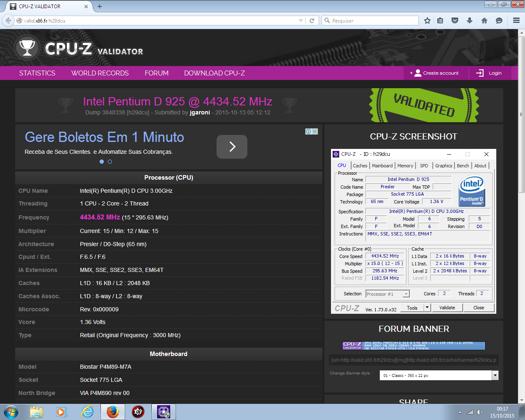Click the Socket 775 LGA value
525x420 pixels.
point(101,380)
